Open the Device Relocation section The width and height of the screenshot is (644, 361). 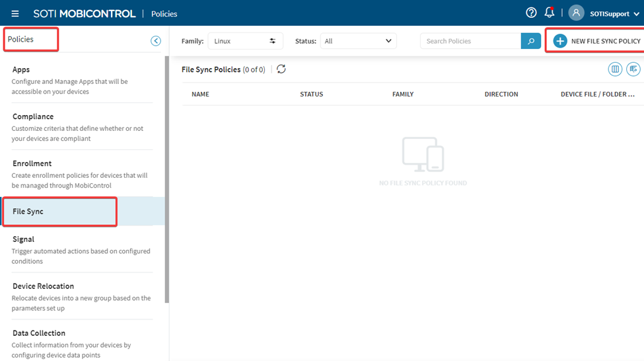[82, 296]
